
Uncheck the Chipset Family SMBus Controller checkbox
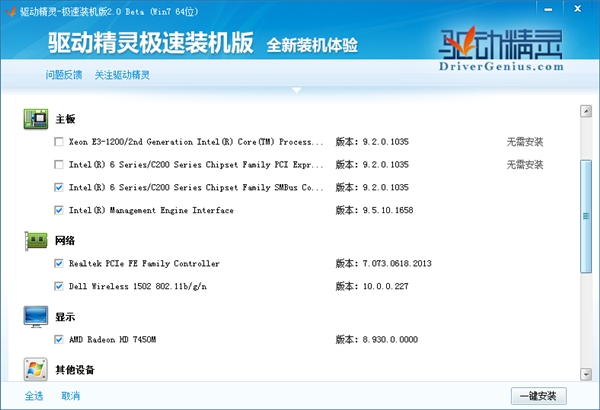(x=59, y=188)
